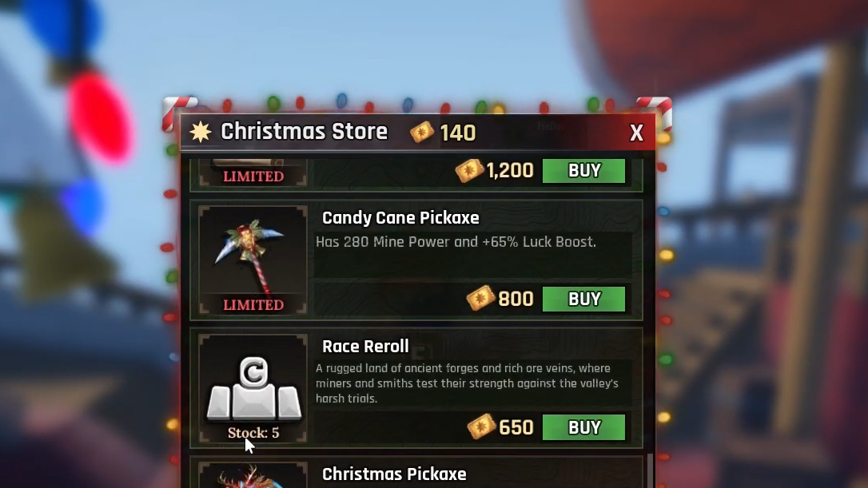Click the star icon beside Christmas Store
Screen dimensions: 868x488
point(201,132)
